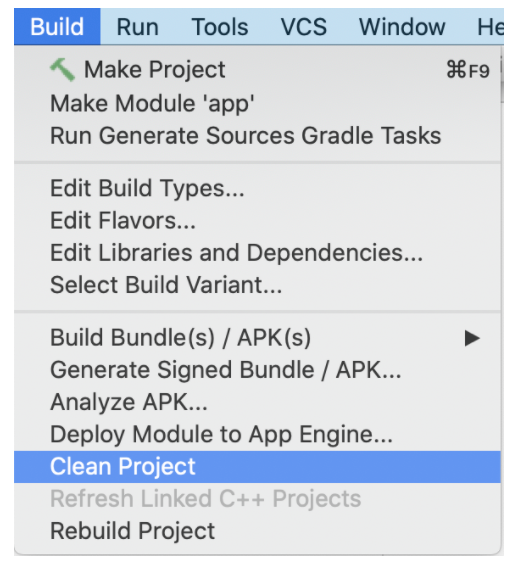
Task: Open the partially visible Help menu
Action: (x=490, y=27)
